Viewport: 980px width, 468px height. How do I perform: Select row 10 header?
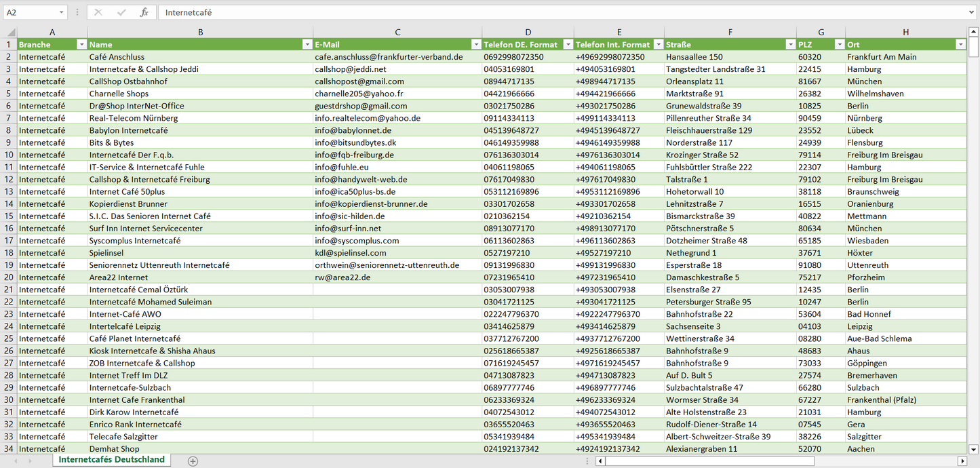tap(9, 155)
